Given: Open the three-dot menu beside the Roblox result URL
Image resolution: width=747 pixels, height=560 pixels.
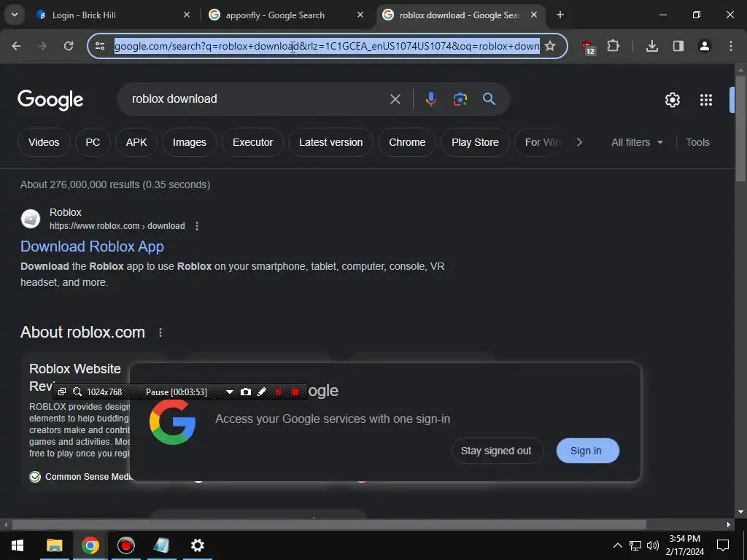Looking at the screenshot, I should click(197, 226).
